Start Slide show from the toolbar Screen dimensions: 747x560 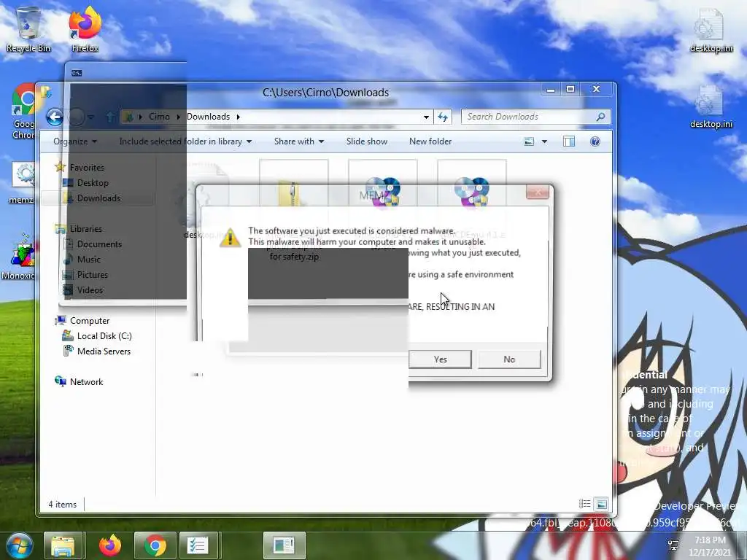click(x=367, y=141)
